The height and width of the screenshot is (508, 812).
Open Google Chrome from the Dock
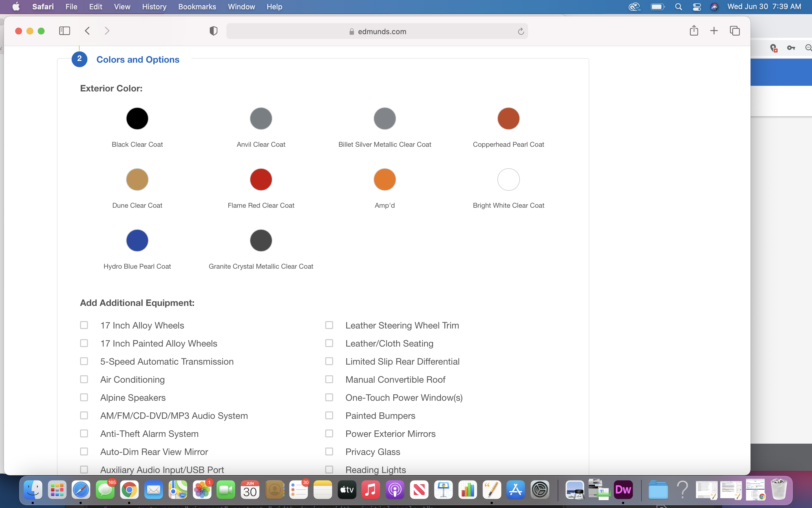(129, 490)
